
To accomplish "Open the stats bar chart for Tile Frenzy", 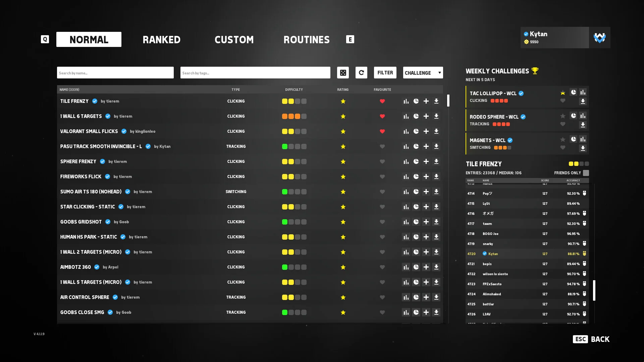I will coord(406,101).
